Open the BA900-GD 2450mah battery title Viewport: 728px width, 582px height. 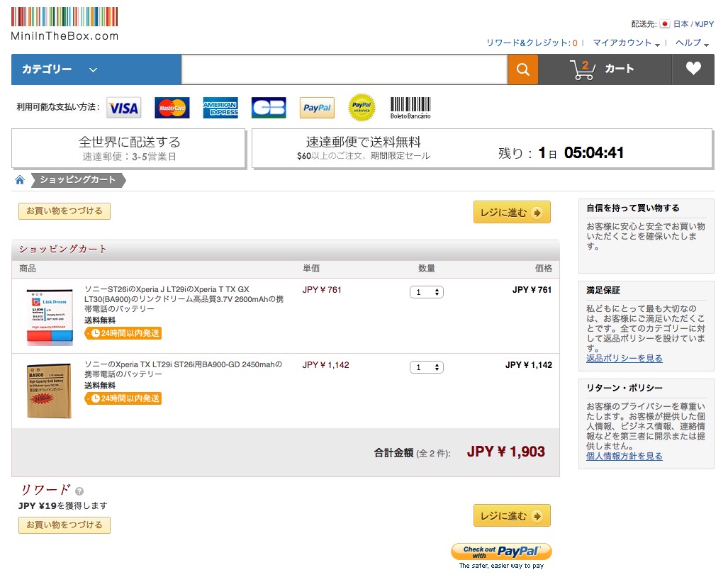(x=183, y=369)
